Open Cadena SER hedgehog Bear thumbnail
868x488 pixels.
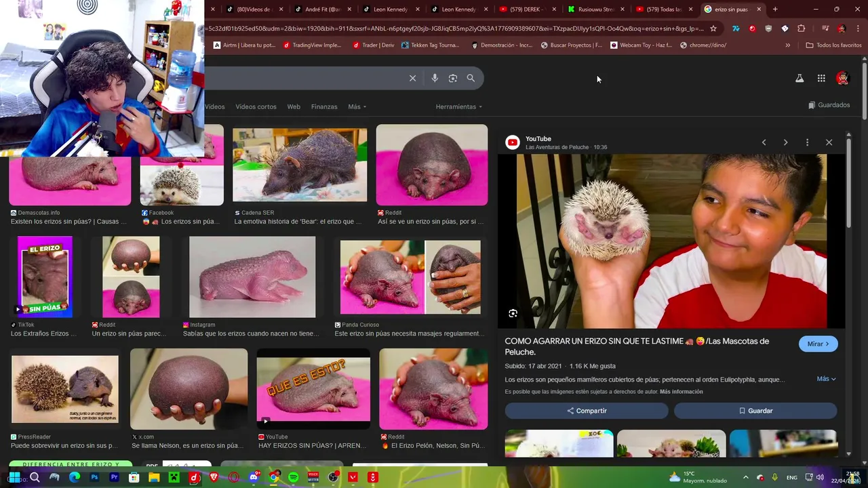coord(300,165)
